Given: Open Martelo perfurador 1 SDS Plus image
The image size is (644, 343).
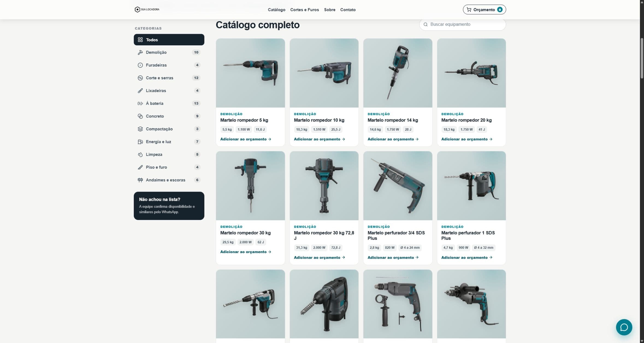Looking at the screenshot, I should click(x=471, y=186).
